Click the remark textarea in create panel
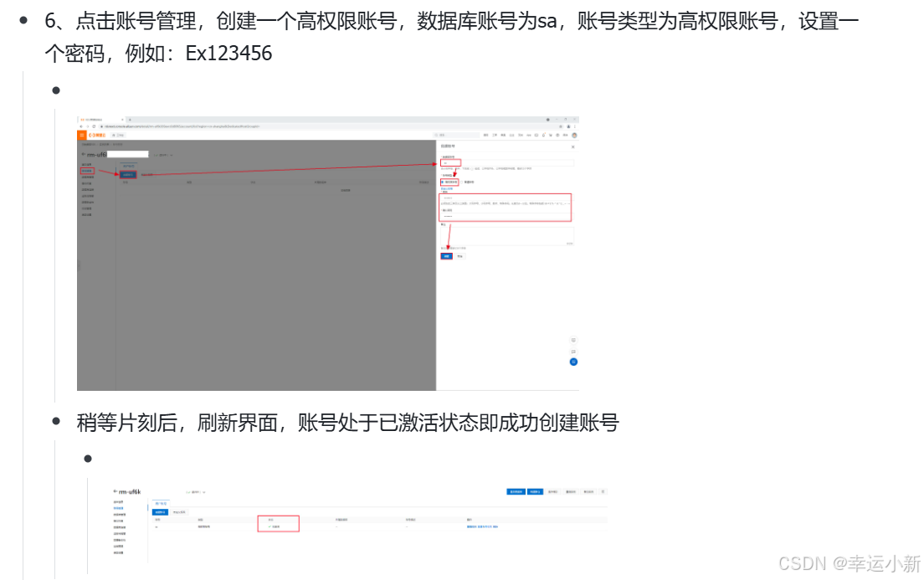Viewport: 924px width, 580px height. tap(507, 236)
